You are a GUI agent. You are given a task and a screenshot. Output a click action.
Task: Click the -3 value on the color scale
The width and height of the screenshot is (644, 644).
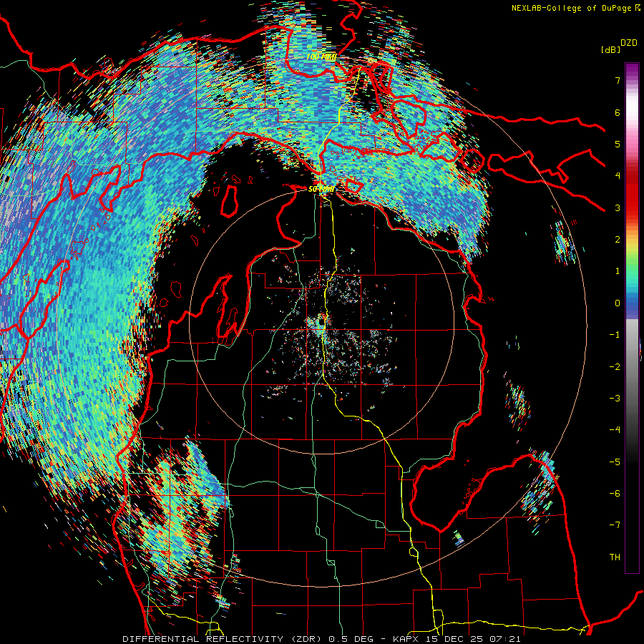click(x=615, y=399)
